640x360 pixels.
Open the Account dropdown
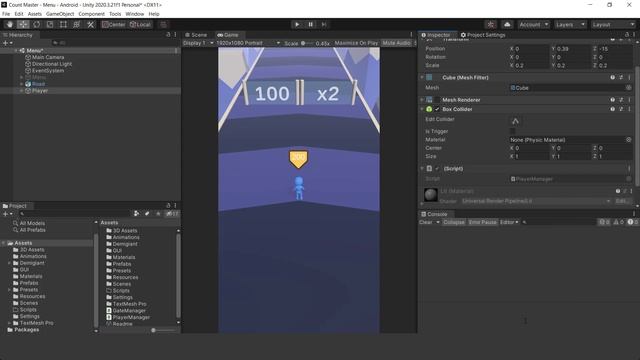pos(533,24)
